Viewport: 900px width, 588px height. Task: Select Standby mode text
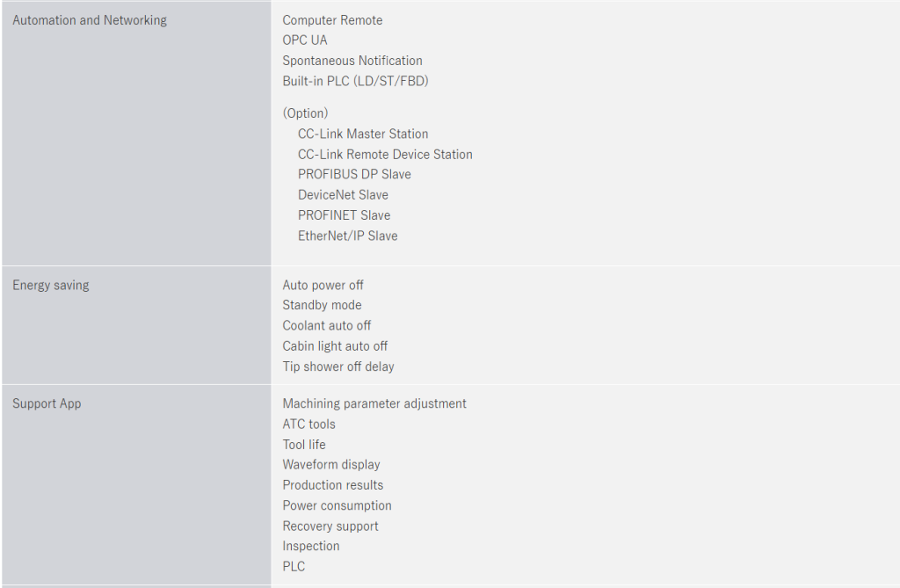pos(322,305)
